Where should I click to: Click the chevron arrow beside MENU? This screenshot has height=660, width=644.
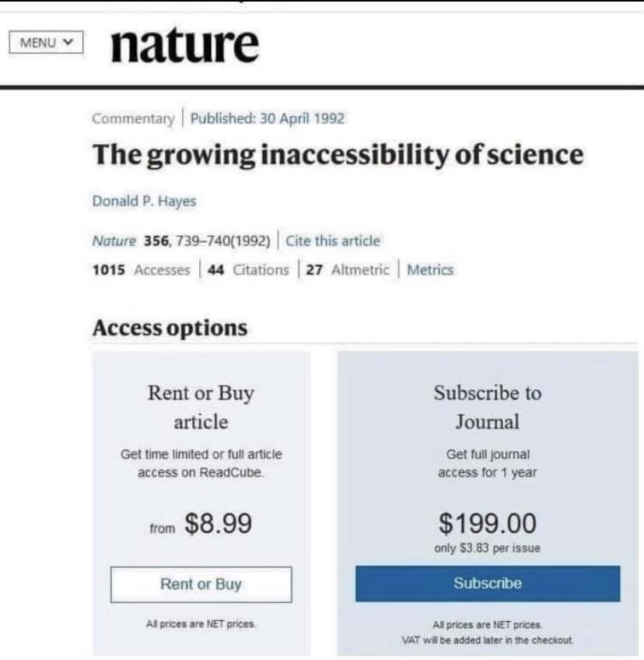68,42
